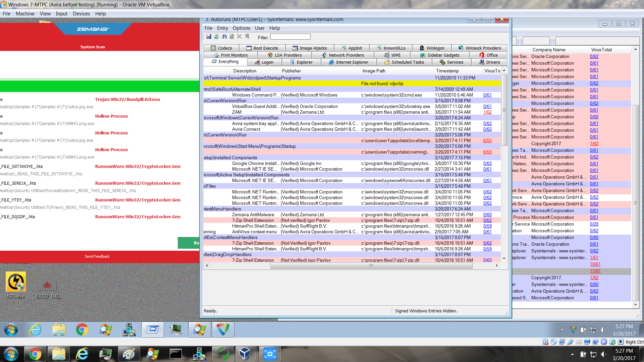Open the Options menu in Autoruns

click(241, 28)
